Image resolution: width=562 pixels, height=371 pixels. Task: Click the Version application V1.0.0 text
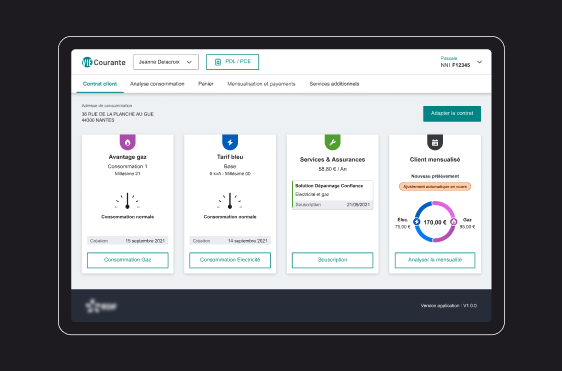[449, 306]
